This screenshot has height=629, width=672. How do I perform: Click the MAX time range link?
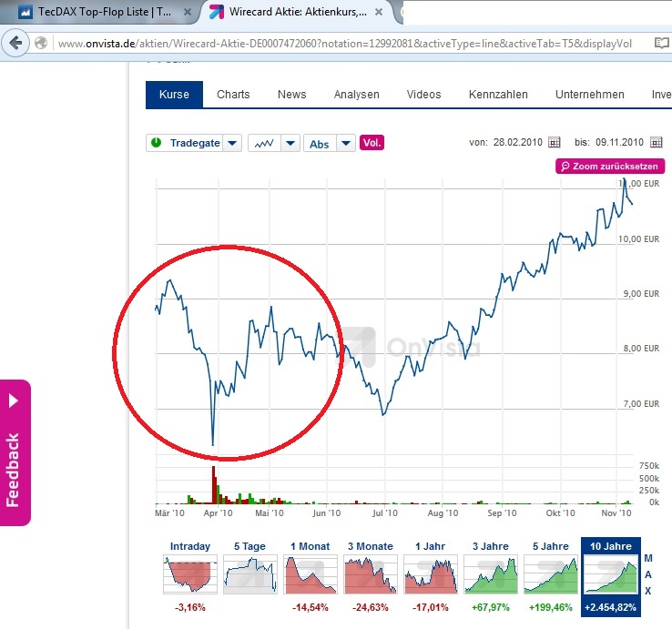(x=648, y=574)
